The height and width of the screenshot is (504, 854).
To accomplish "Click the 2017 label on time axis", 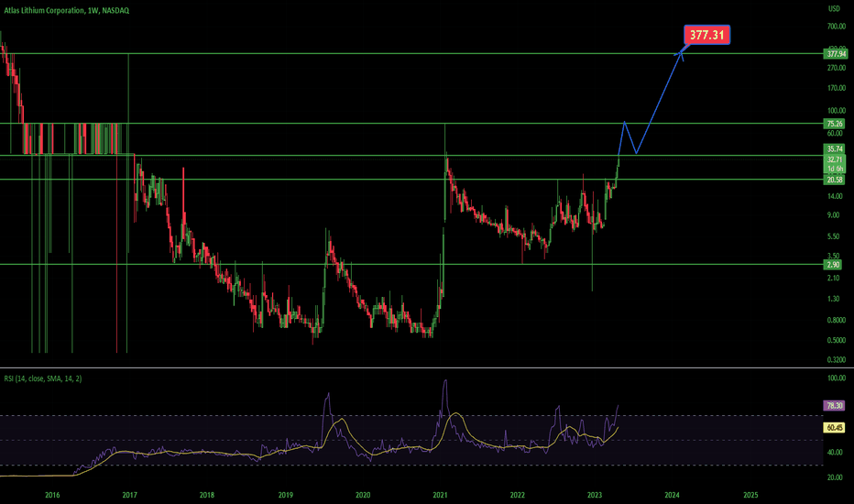I will 129,495.
